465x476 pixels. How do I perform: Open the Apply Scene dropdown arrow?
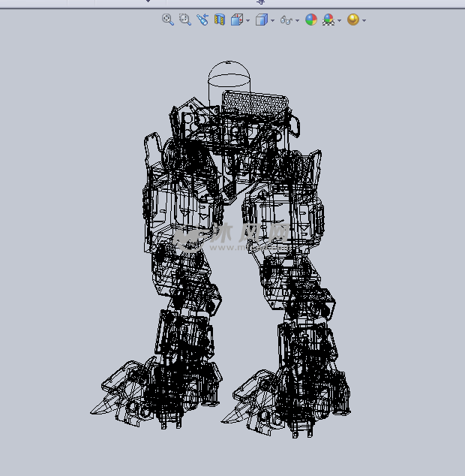(x=340, y=20)
